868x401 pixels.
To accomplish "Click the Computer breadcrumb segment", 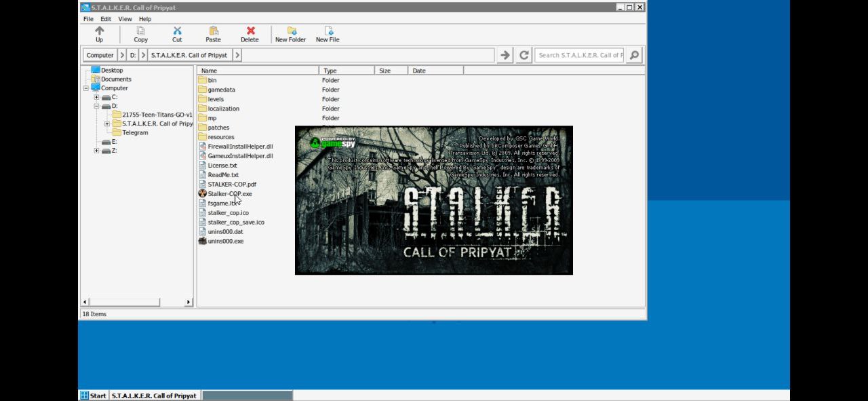I will coord(100,55).
